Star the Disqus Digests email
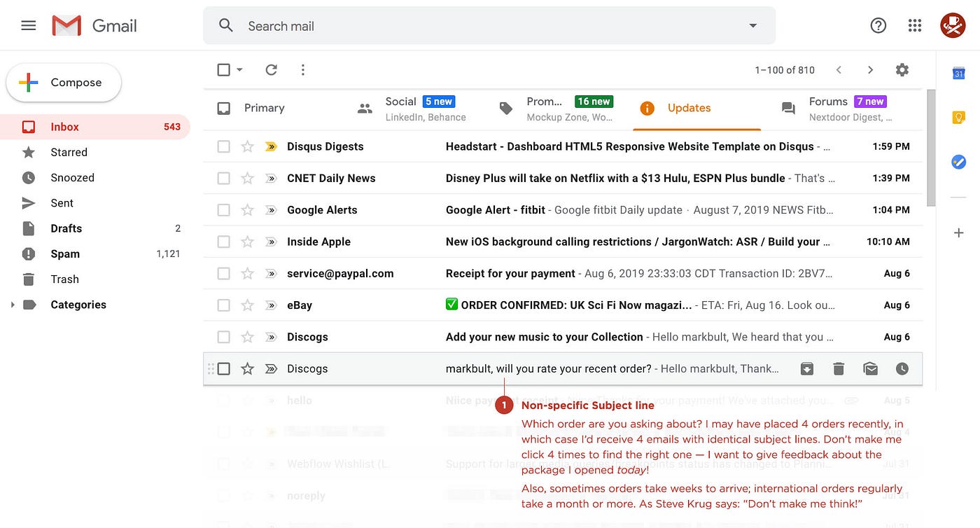 click(x=247, y=146)
